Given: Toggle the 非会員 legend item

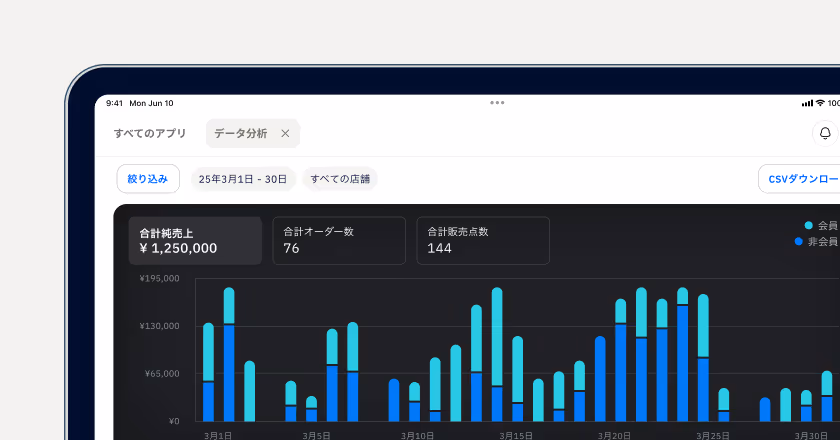Looking at the screenshot, I should click(x=816, y=242).
